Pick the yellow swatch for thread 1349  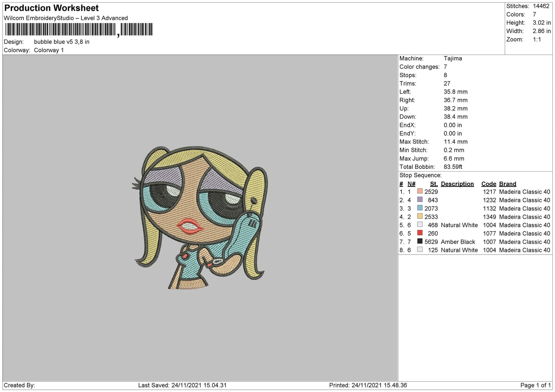[x=420, y=216]
